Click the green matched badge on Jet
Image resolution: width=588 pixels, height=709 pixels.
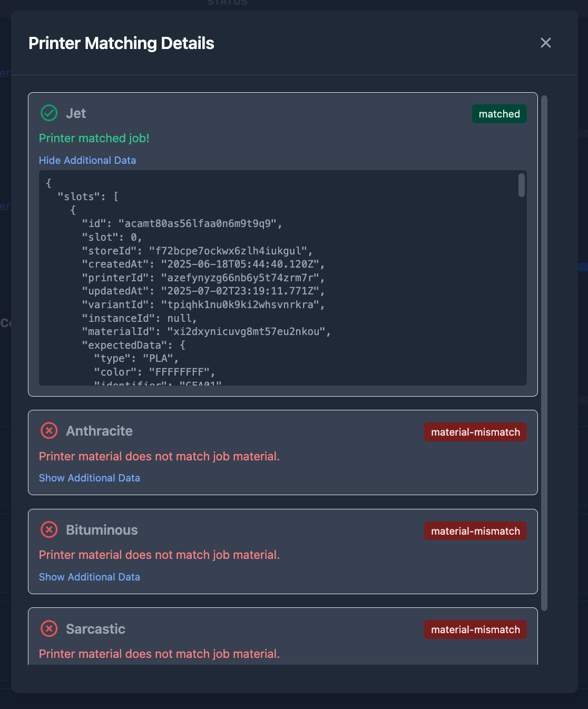click(499, 114)
